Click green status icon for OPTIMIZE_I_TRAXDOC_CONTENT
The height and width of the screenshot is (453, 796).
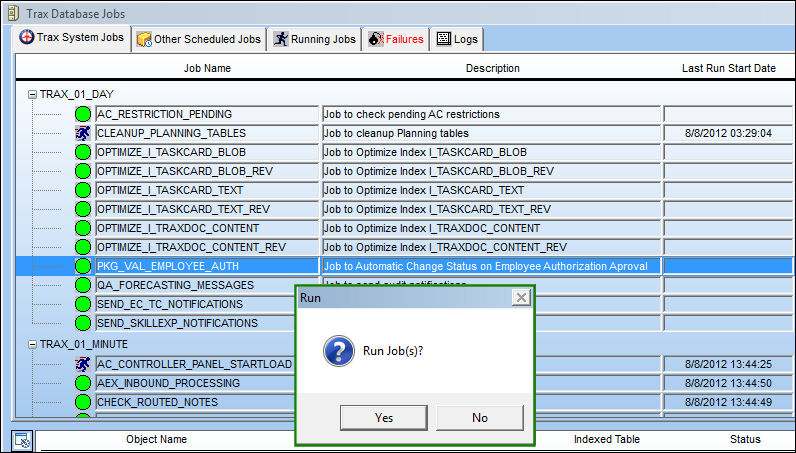pyautogui.click(x=83, y=228)
